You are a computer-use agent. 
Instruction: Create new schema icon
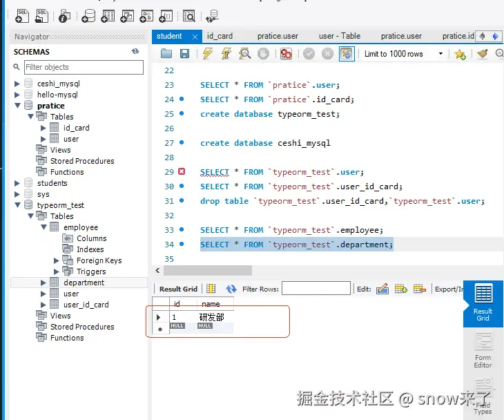88,16
